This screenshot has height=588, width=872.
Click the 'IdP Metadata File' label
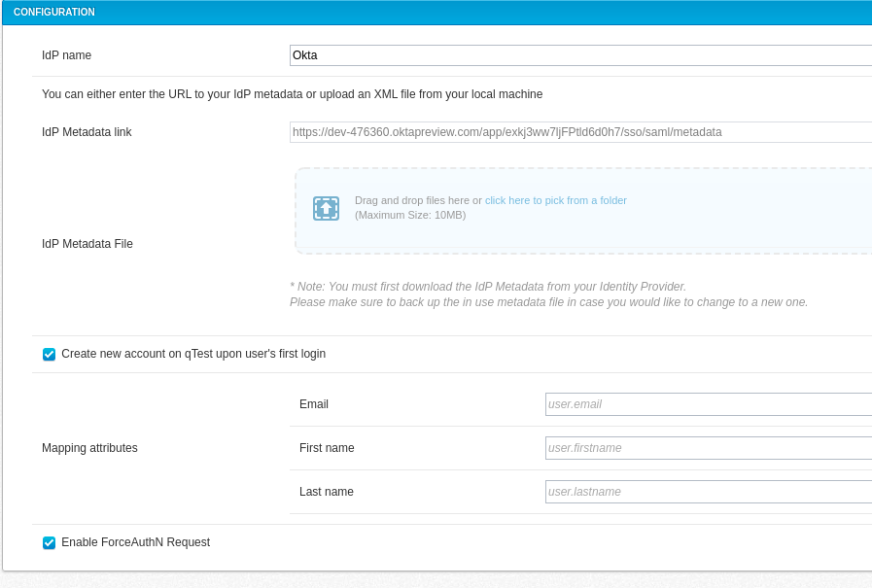pos(87,244)
